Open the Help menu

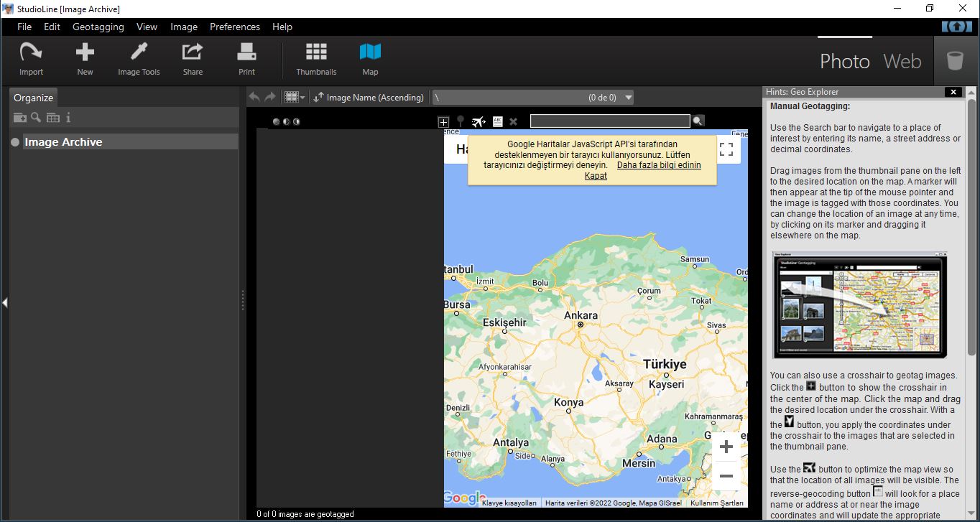tap(282, 27)
